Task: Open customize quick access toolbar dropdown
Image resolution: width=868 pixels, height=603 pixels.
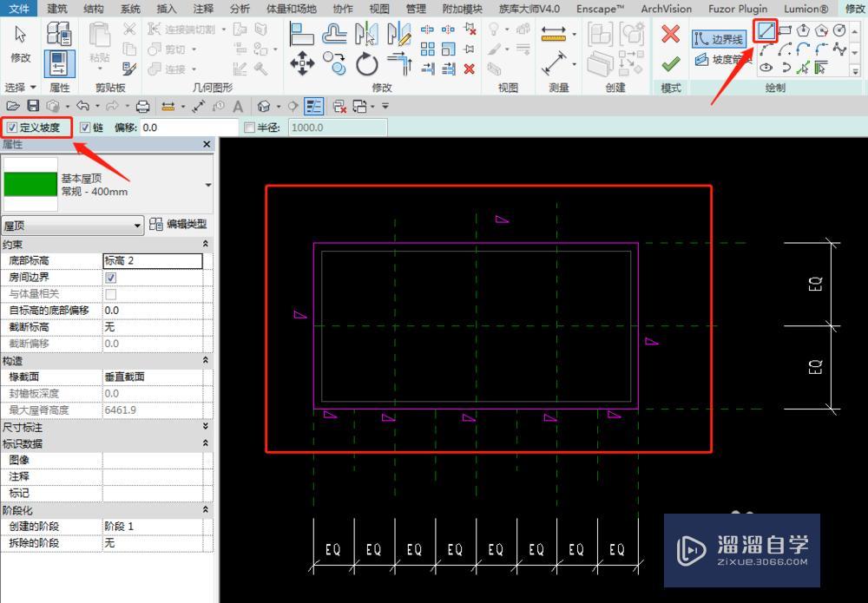Action: (x=385, y=106)
